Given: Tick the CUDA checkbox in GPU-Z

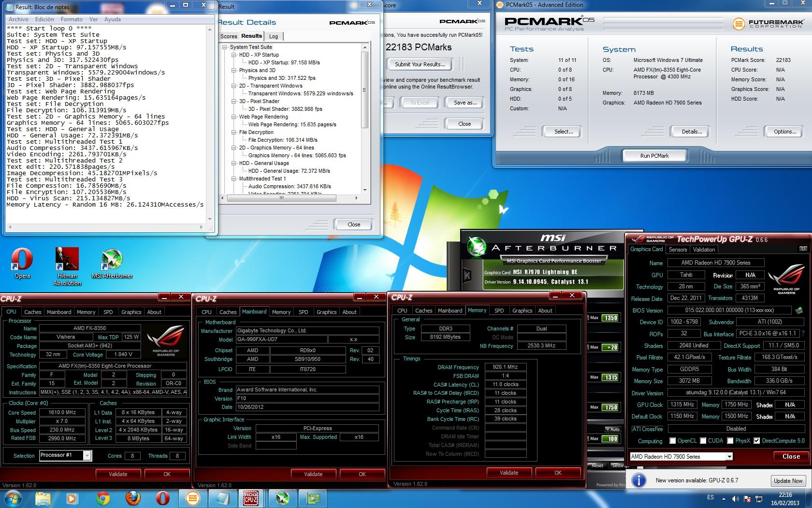Looking at the screenshot, I should (703, 441).
